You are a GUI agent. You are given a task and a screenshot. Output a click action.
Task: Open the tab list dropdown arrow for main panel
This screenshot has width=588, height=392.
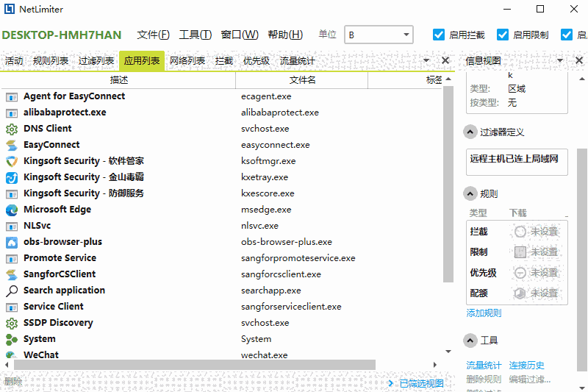coord(426,60)
